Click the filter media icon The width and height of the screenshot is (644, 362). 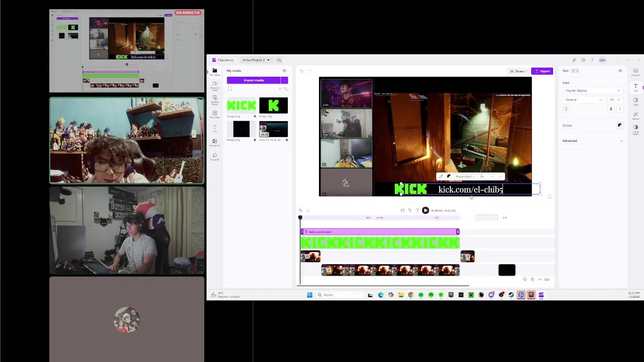(280, 88)
